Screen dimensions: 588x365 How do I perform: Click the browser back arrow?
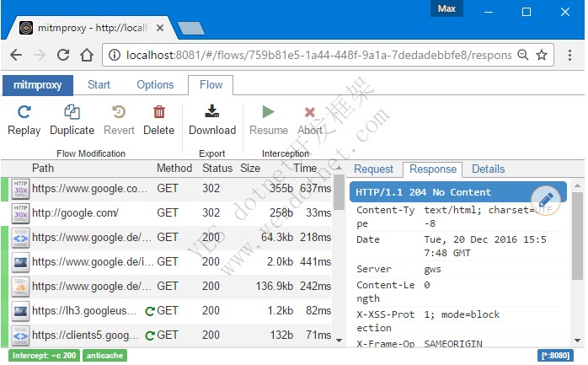[x=16, y=55]
